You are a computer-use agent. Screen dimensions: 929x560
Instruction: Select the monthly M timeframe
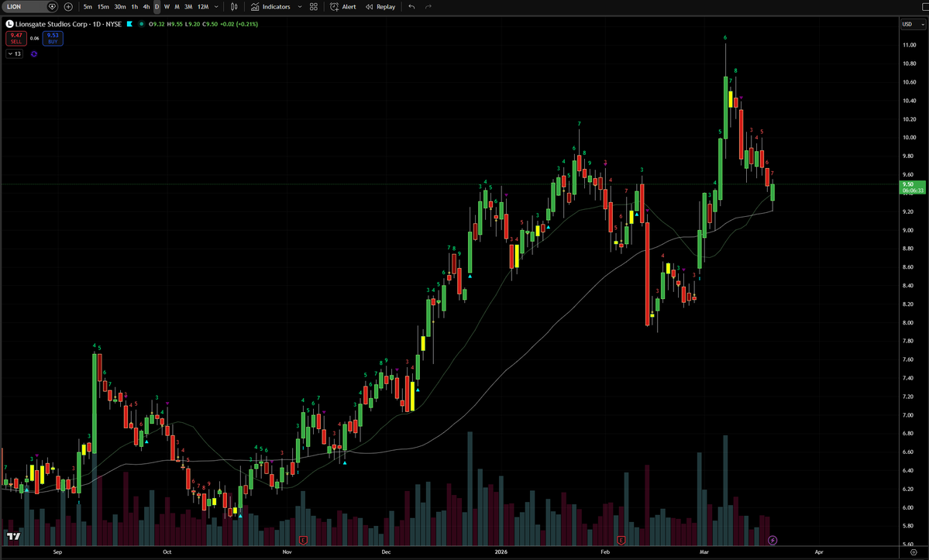[177, 6]
